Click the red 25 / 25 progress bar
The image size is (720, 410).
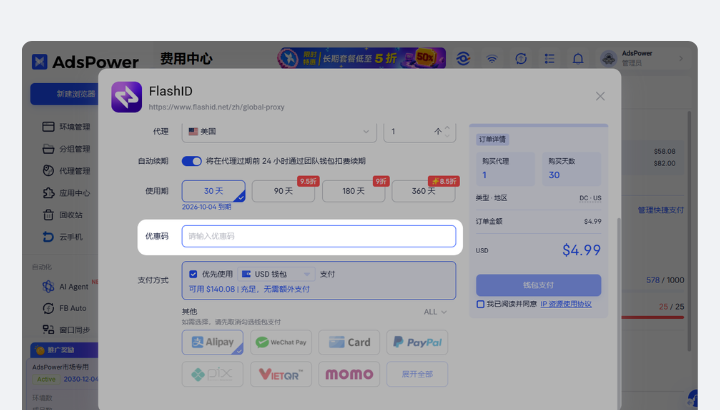[x=653, y=317]
